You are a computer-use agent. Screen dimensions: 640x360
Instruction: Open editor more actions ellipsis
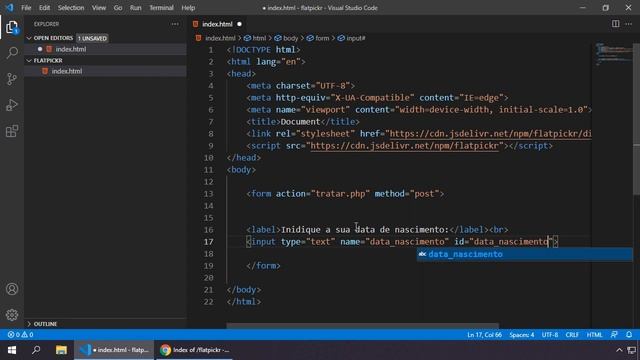[x=629, y=24]
